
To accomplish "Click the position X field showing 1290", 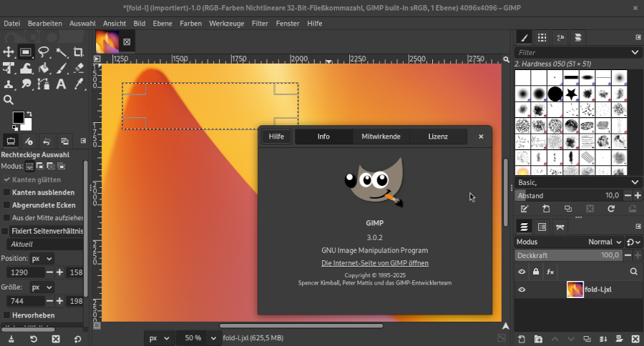I will click(x=25, y=272).
